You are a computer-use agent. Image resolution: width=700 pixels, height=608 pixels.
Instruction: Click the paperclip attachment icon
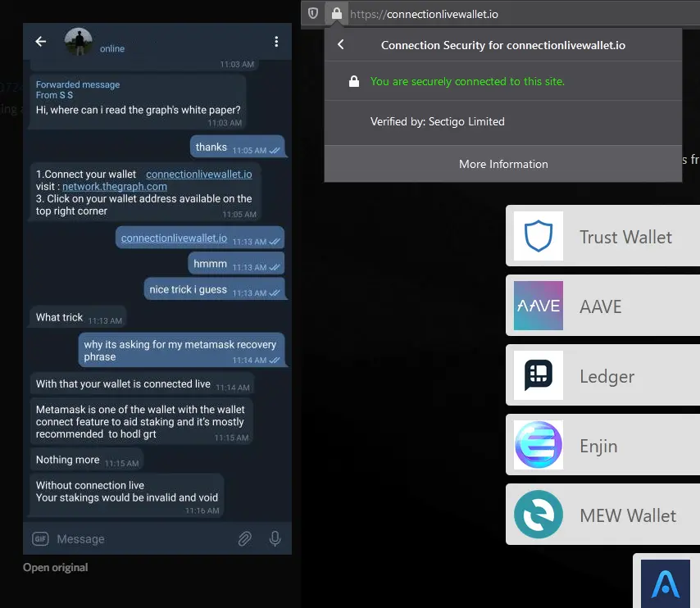pos(244,539)
